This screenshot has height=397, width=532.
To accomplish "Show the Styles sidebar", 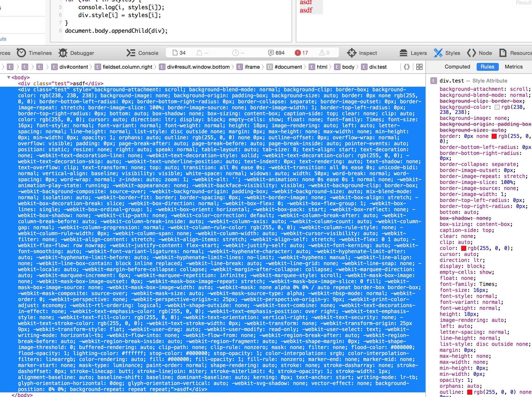I will pyautogui.click(x=447, y=53).
